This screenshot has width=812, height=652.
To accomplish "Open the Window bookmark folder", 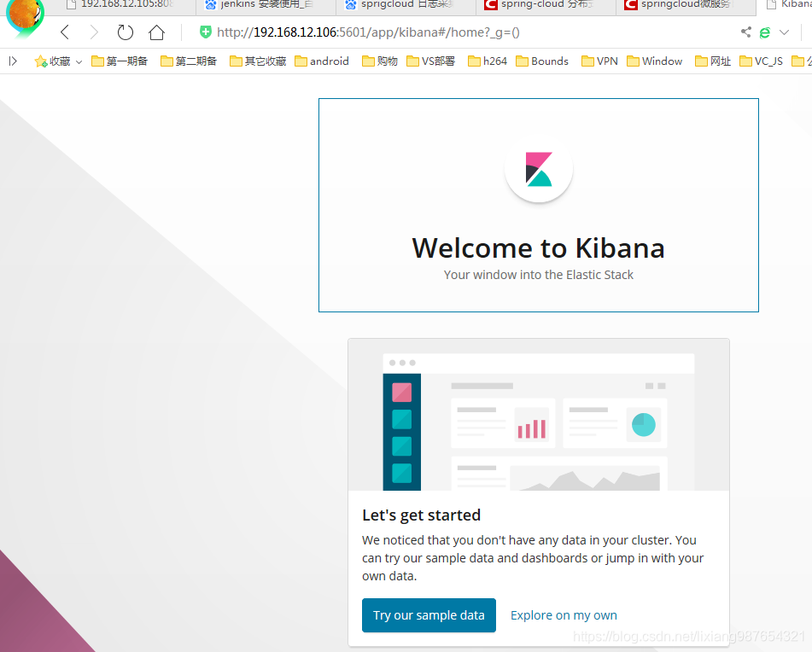I will (655, 61).
